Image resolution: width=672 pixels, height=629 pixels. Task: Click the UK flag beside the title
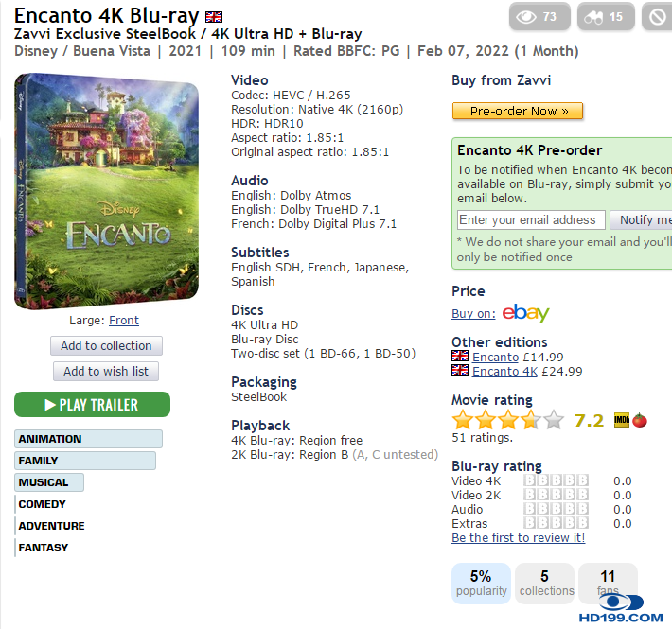click(215, 17)
